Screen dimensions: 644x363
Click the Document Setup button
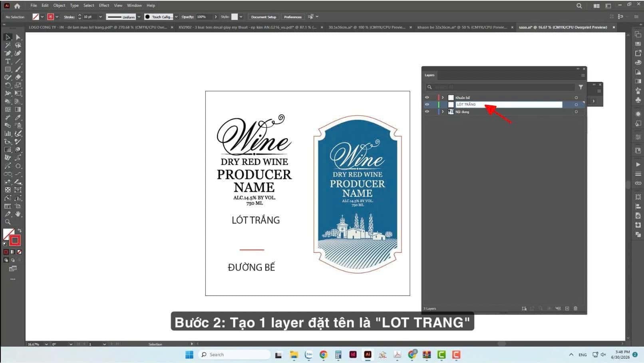[264, 17]
